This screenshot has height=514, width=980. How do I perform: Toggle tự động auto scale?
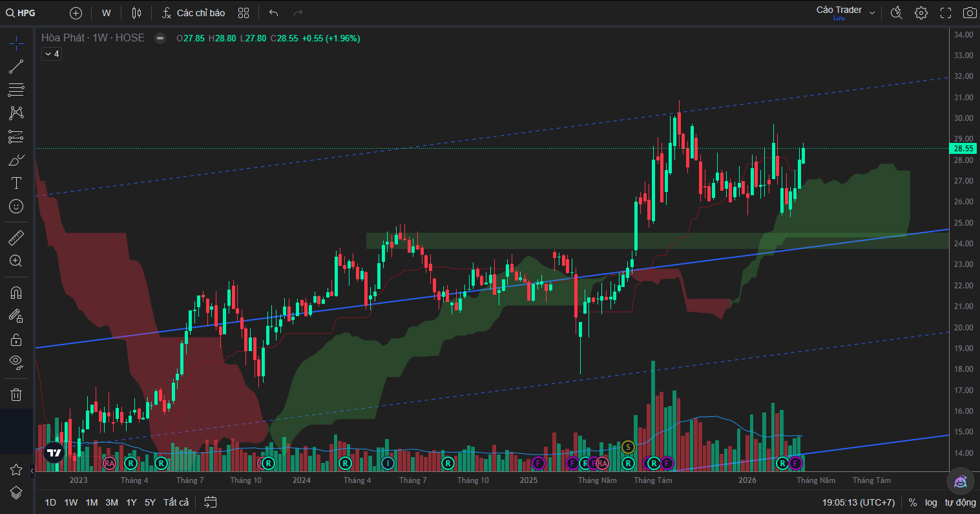960,502
